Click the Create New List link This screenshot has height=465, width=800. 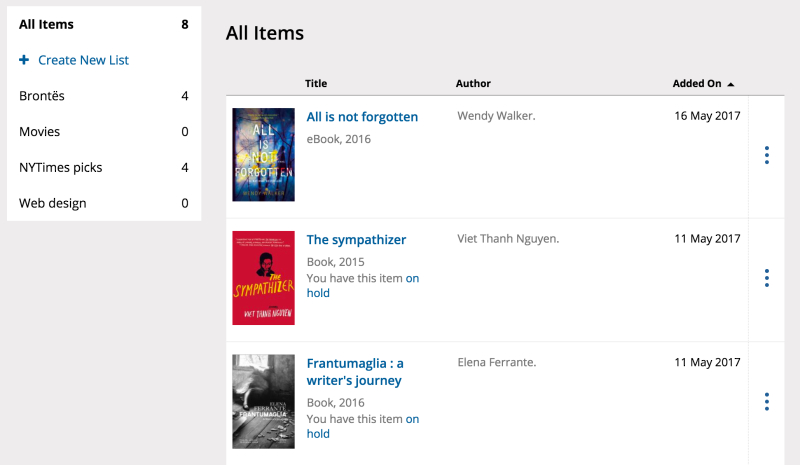click(83, 60)
